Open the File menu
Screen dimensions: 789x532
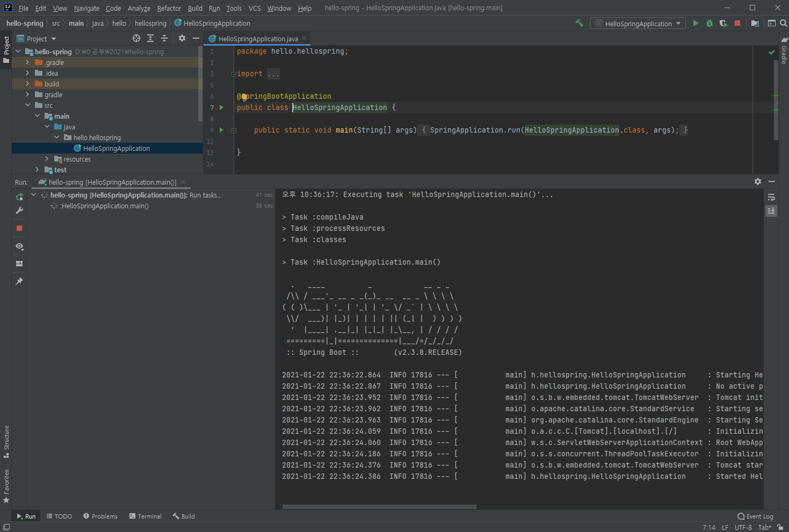point(24,8)
